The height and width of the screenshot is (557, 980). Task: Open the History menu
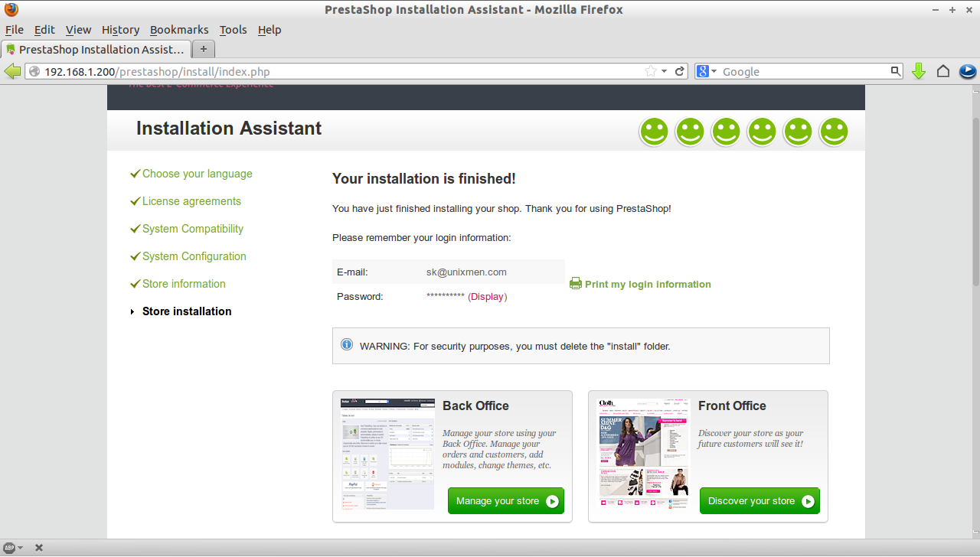click(x=120, y=30)
